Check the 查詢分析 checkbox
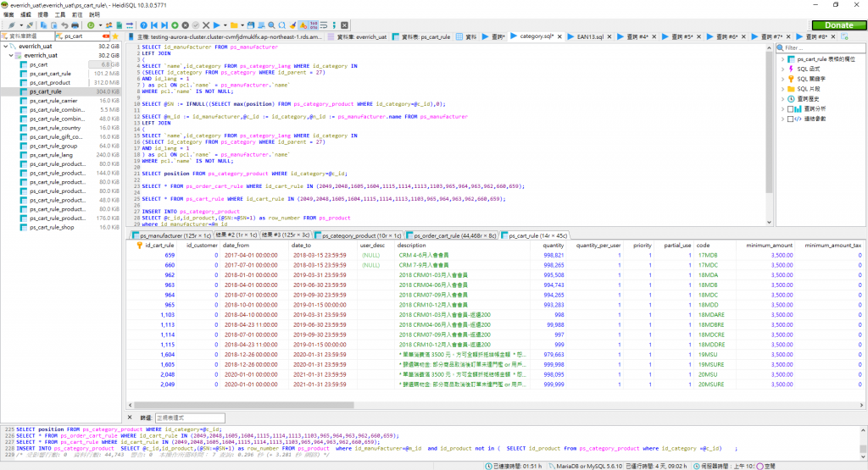This screenshot has width=868, height=470. click(790, 109)
